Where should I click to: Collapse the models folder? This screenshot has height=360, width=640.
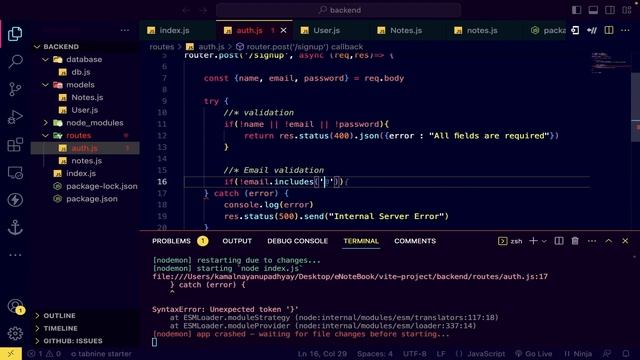coord(45,84)
